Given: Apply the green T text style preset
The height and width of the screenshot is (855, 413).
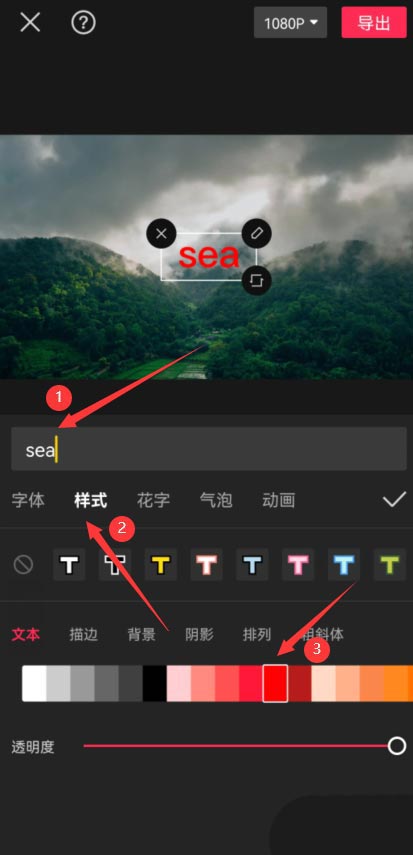Looking at the screenshot, I should point(390,564).
